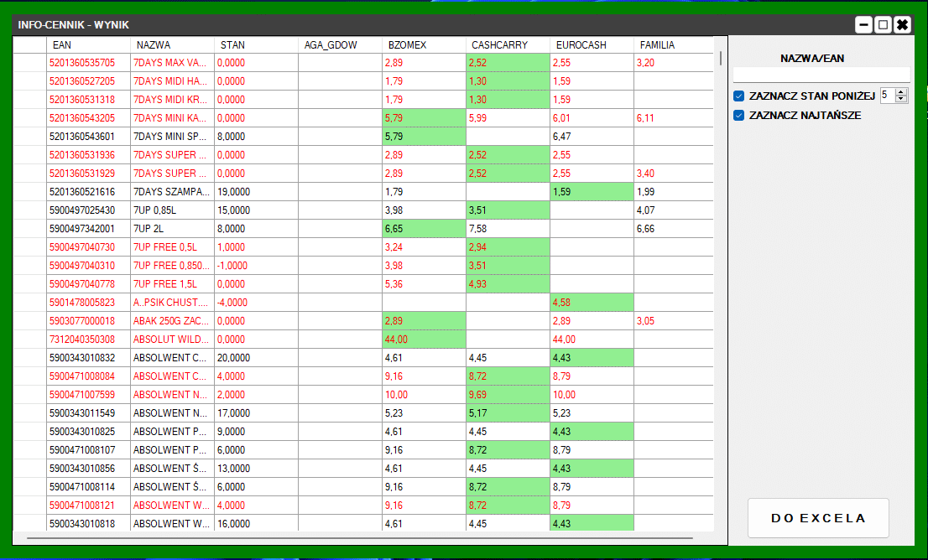This screenshot has width=928, height=560.
Task: Select FAMILIA price 6,11 for 7DAYS MINI KA...
Action: 674,117
